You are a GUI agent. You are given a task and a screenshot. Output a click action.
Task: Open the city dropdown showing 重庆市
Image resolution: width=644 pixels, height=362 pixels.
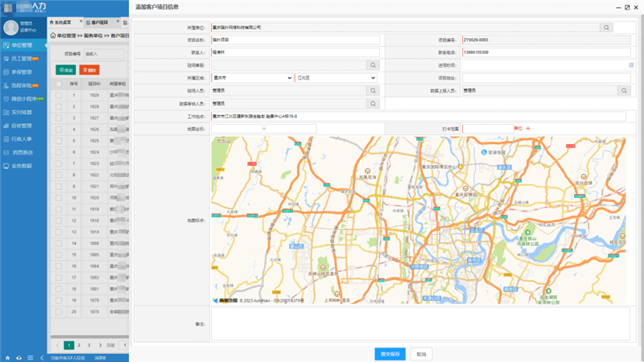(252, 77)
